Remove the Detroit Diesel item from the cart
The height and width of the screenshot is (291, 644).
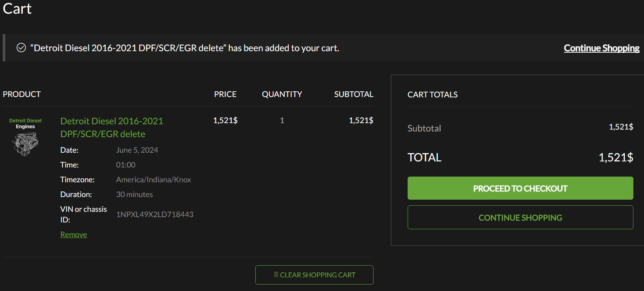pos(73,235)
